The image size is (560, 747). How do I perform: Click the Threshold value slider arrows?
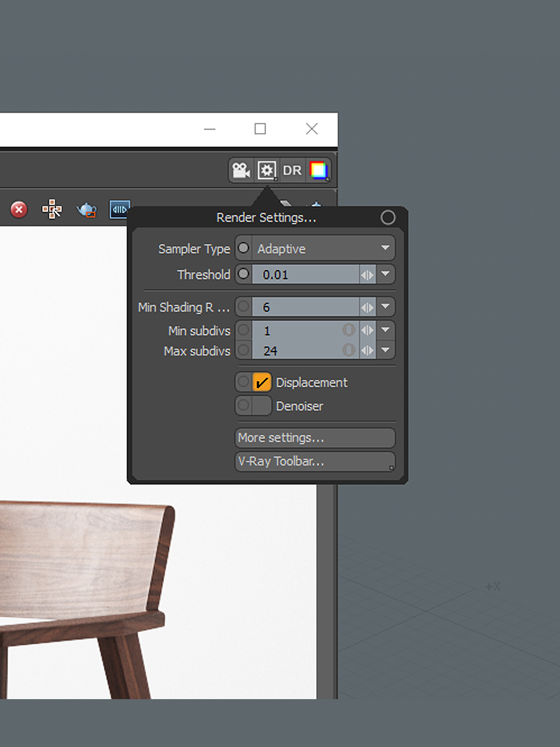coord(367,274)
